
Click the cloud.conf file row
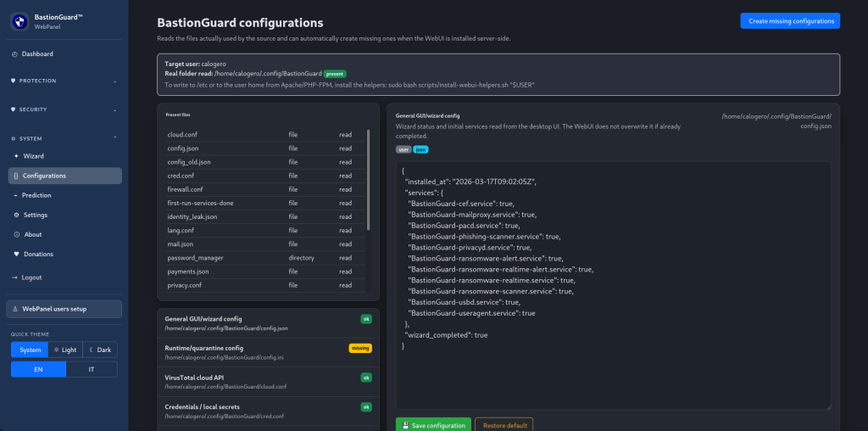click(265, 135)
